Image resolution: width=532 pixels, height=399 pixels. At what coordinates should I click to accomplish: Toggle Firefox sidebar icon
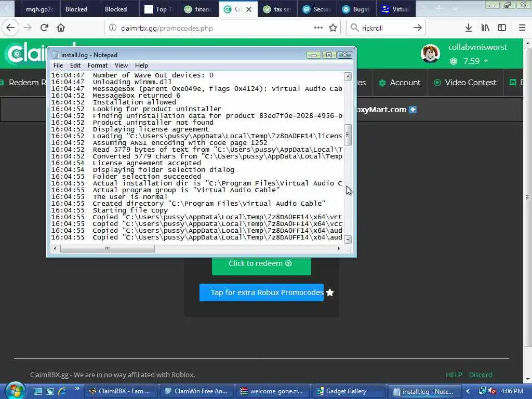click(502, 28)
